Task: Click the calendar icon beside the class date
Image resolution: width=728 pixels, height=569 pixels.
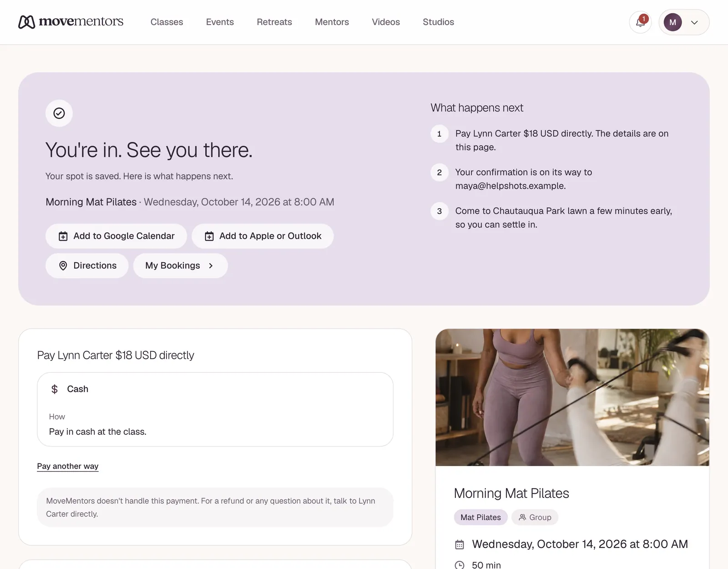Action: coord(460,544)
